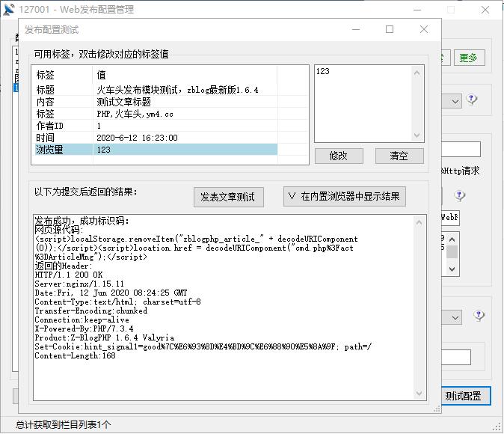Click the Server:nginx/1.15.11 line
The width and height of the screenshot is (504, 434).
[79, 284]
